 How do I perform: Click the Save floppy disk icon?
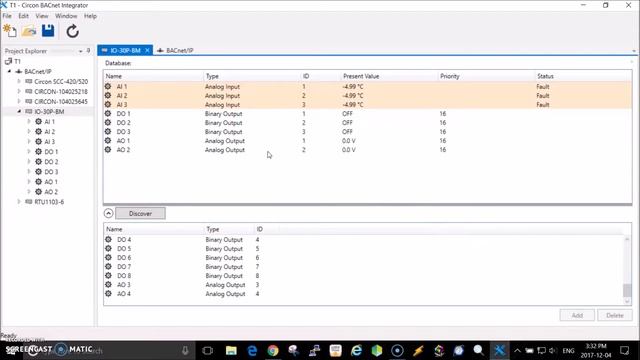point(48,31)
